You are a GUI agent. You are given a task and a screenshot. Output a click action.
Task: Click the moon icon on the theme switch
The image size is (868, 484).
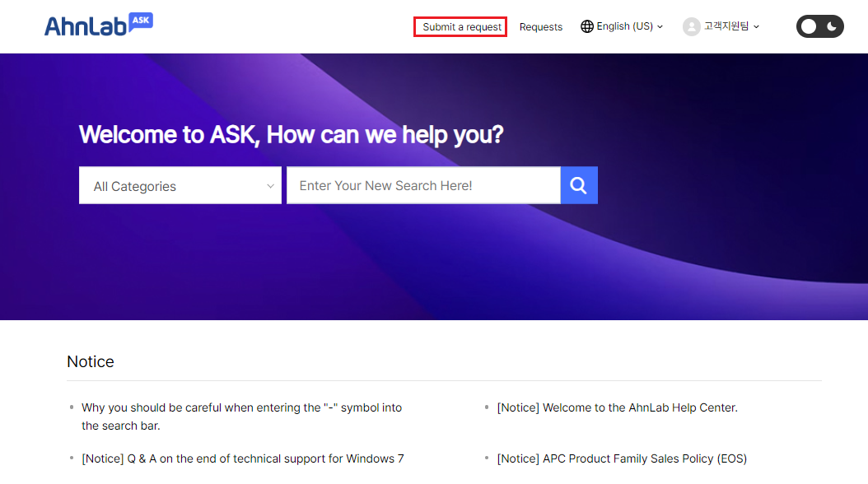click(x=831, y=26)
